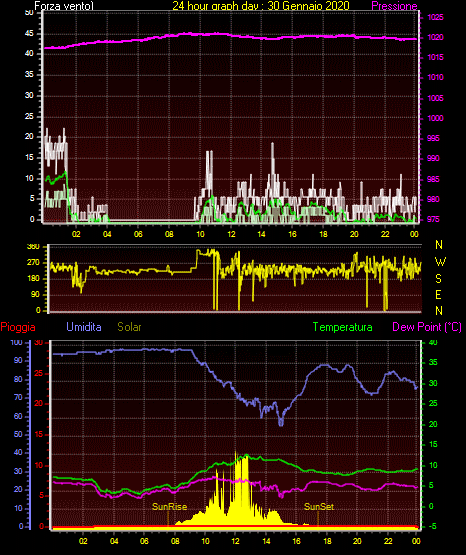Click the Temperatura legend label

[342, 327]
